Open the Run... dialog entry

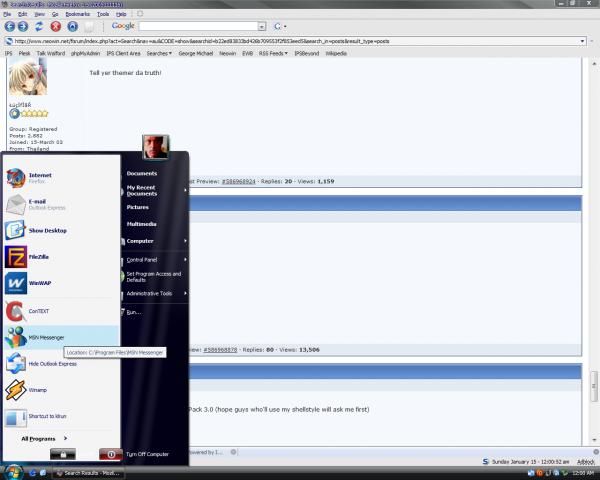[134, 312]
